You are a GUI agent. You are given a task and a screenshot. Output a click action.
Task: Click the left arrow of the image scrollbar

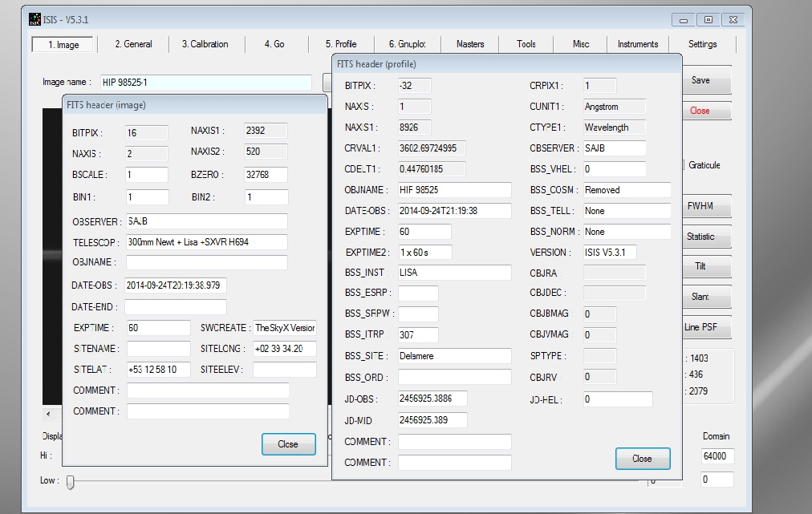(x=48, y=414)
